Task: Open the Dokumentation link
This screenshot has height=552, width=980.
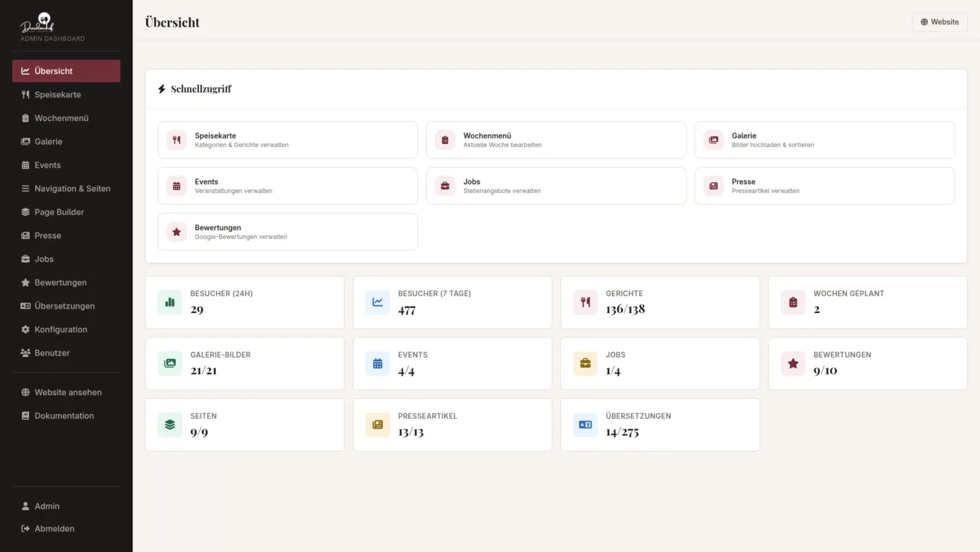Action: 66,416
